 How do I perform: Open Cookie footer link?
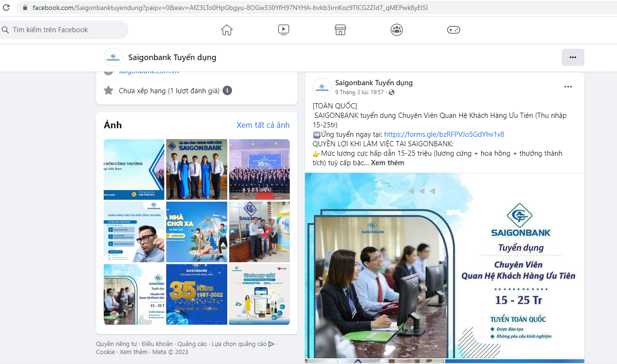click(x=106, y=352)
